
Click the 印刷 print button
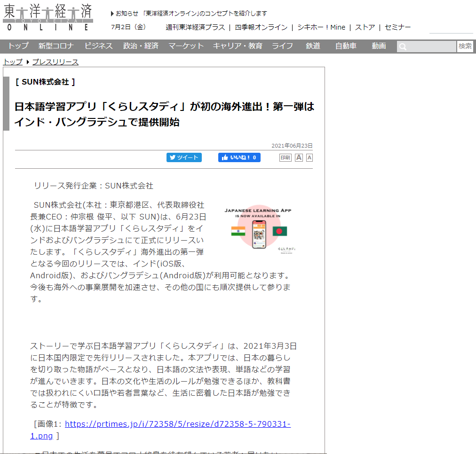click(x=286, y=157)
